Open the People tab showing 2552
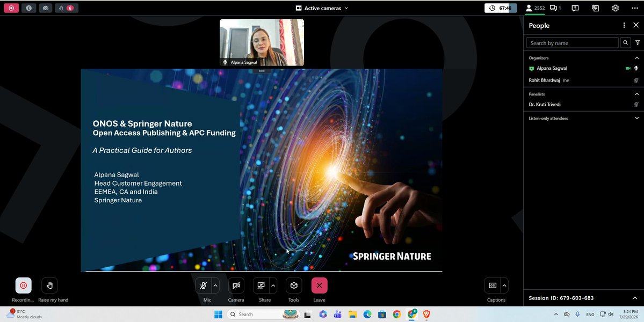 coord(535,8)
